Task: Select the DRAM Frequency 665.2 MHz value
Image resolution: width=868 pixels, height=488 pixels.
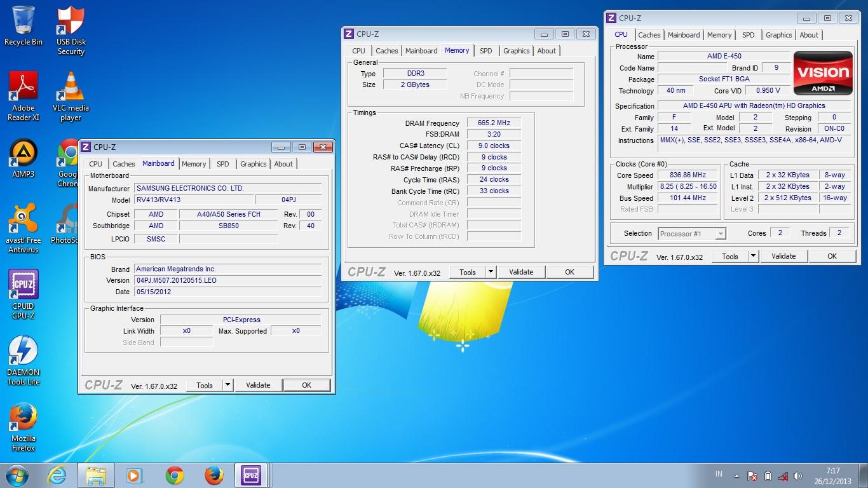Action: coord(494,123)
